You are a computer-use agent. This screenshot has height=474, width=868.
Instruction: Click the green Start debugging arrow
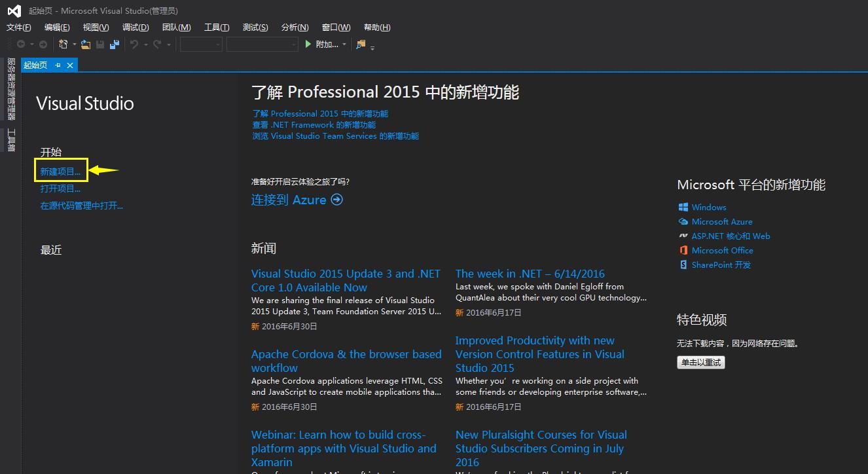(x=308, y=45)
